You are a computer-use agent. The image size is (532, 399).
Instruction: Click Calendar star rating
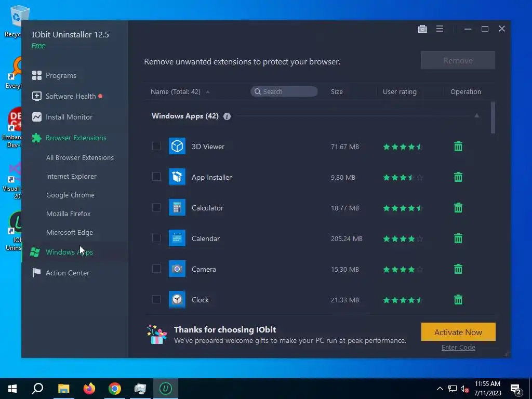403,239
